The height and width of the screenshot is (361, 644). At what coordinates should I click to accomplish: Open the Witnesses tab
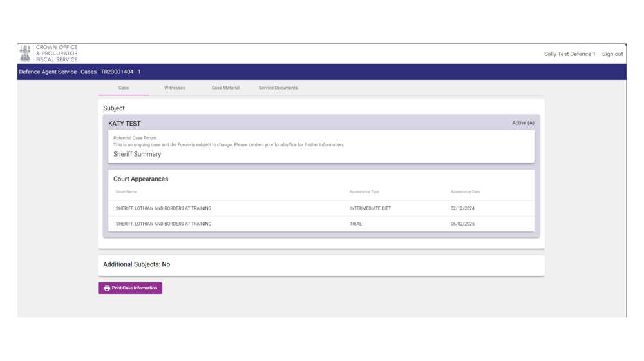[x=175, y=88]
